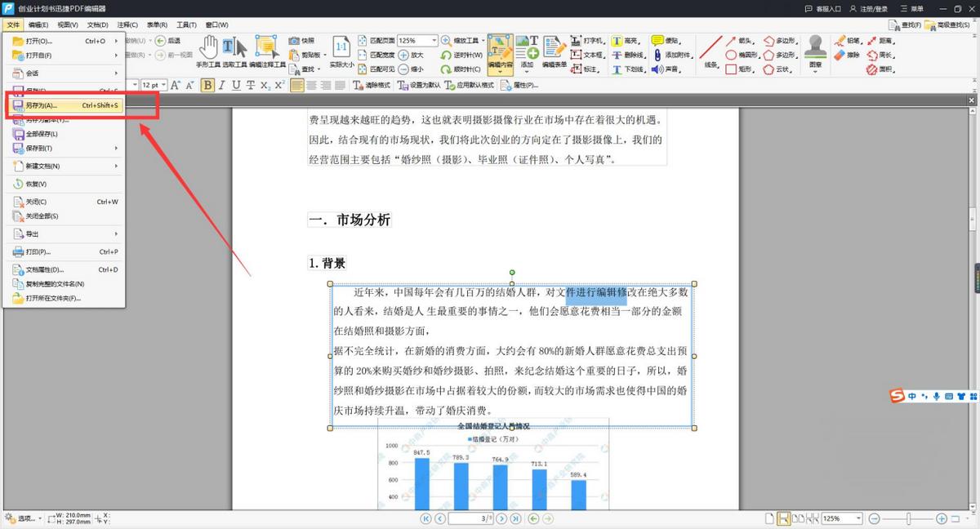Toggle underline formatting on the toolbar
Image resolution: width=980 pixels, height=529 pixels.
[x=238, y=84]
